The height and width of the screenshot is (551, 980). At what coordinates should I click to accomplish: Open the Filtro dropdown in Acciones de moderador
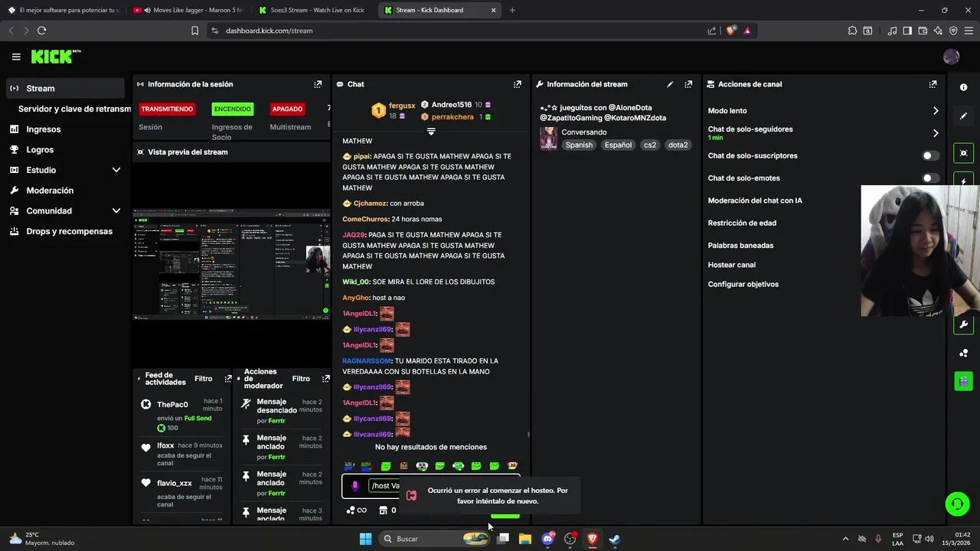301,379
